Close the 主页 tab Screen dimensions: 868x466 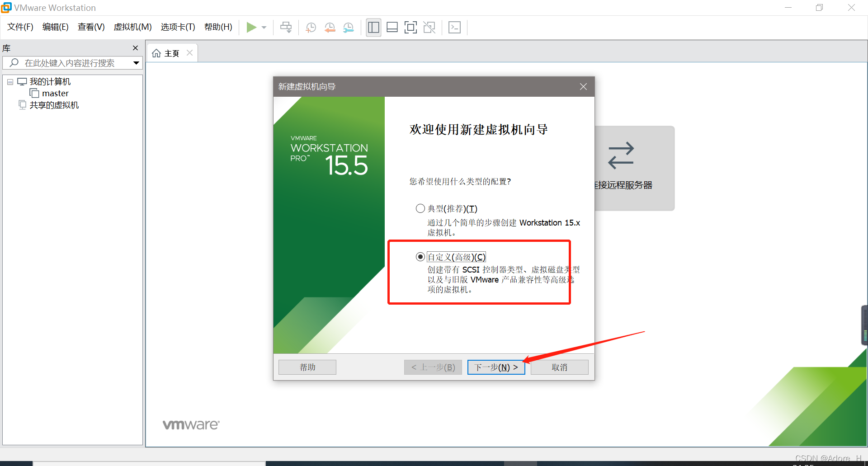190,53
